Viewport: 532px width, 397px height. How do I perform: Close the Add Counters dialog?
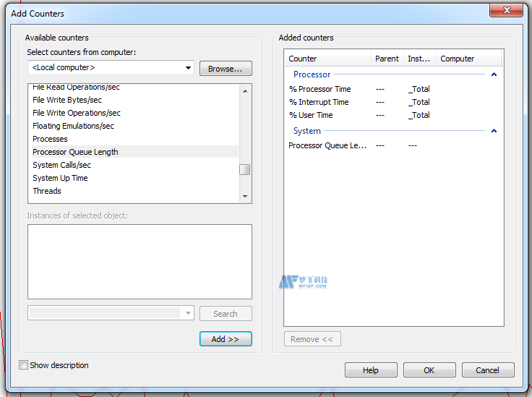coord(505,11)
